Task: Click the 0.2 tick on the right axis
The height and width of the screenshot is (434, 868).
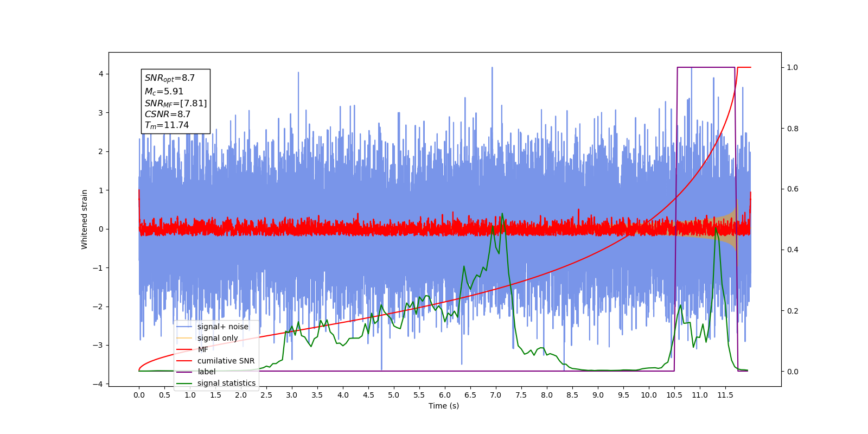Action: pyautogui.click(x=793, y=311)
